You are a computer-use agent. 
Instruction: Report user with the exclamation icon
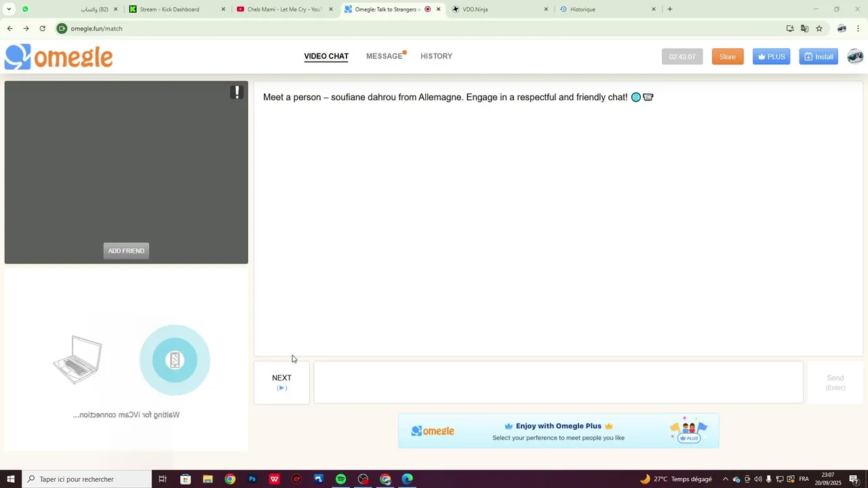click(237, 92)
